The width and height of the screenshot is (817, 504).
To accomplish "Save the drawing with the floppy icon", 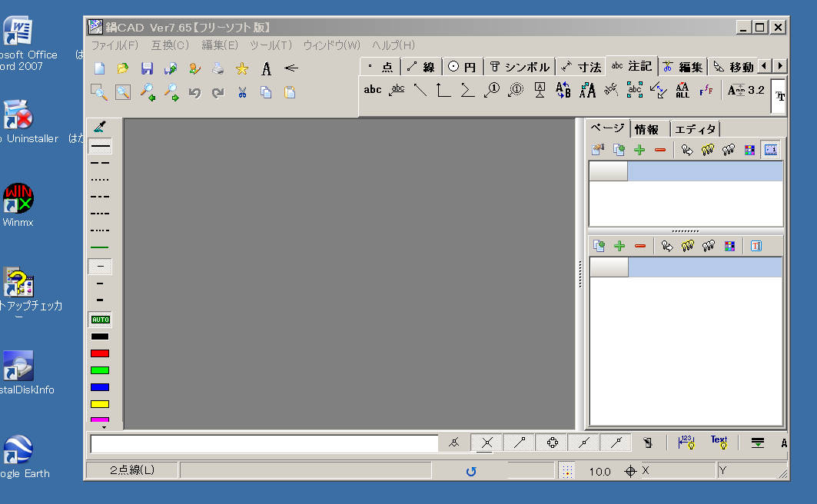I will point(147,68).
